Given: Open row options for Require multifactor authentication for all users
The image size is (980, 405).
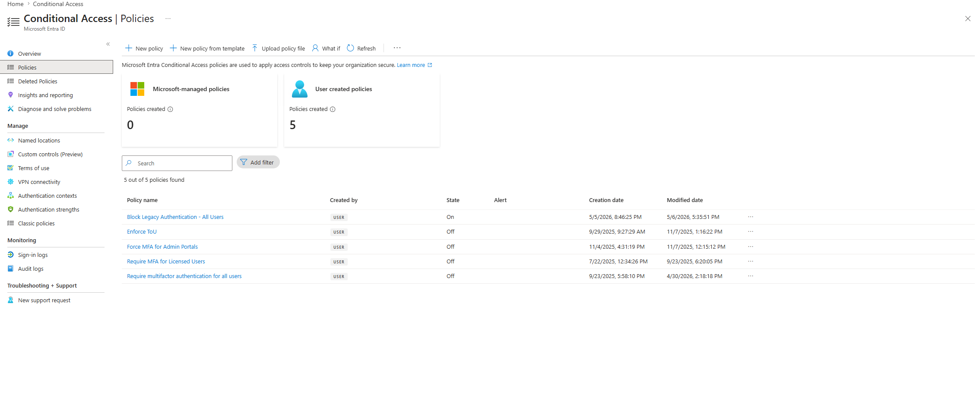Looking at the screenshot, I should [x=751, y=276].
